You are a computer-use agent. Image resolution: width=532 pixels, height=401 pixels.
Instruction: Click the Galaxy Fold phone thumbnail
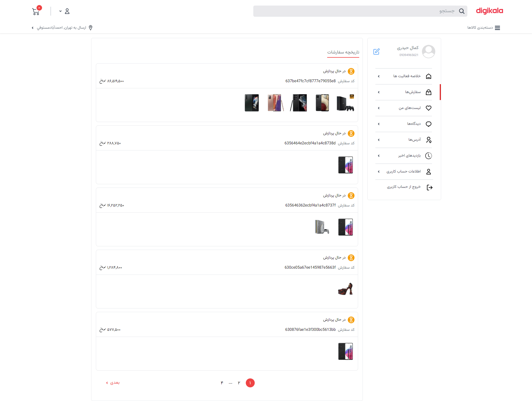[x=252, y=103]
